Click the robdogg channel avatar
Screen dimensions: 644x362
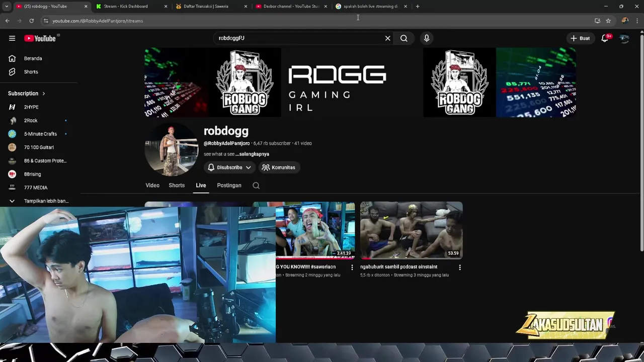pyautogui.click(x=171, y=150)
